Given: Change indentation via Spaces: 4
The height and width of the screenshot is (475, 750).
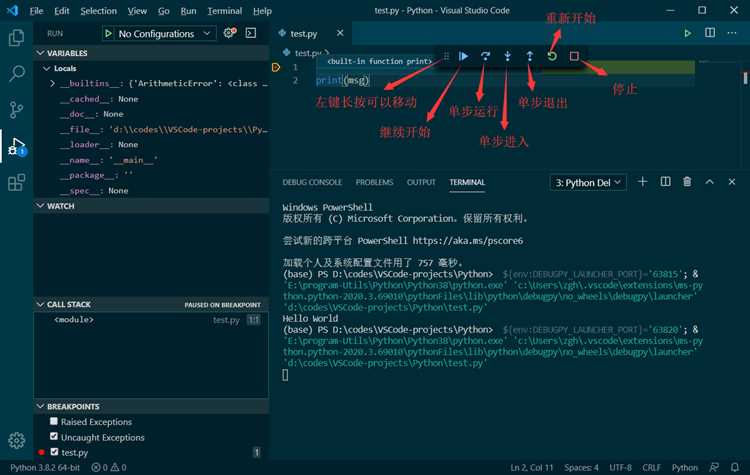Looking at the screenshot, I should pos(581,467).
